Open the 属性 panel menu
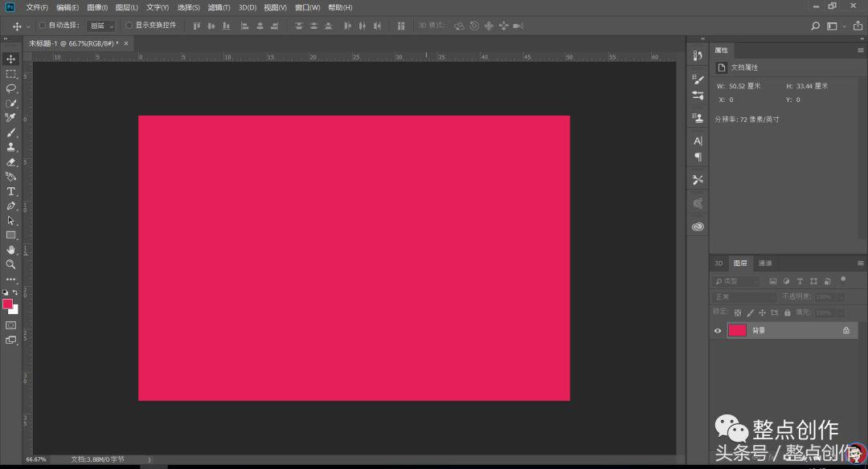The width and height of the screenshot is (868, 469). 860,51
